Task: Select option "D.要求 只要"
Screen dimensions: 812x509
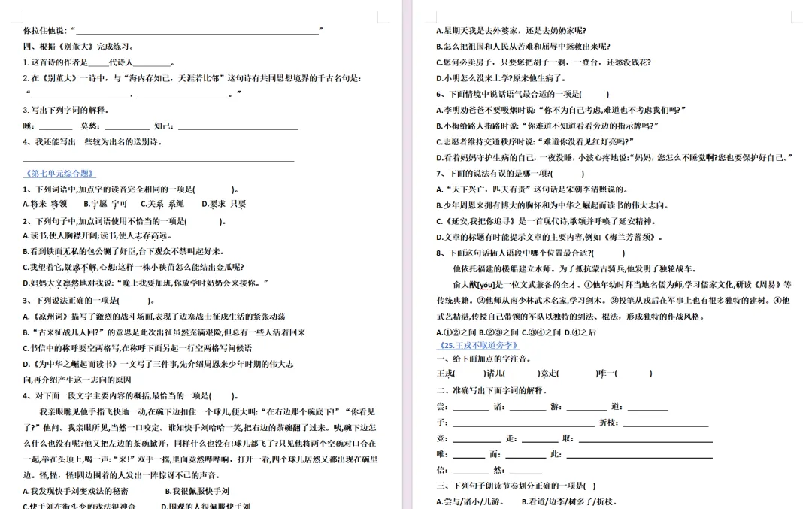Action: pos(224,204)
